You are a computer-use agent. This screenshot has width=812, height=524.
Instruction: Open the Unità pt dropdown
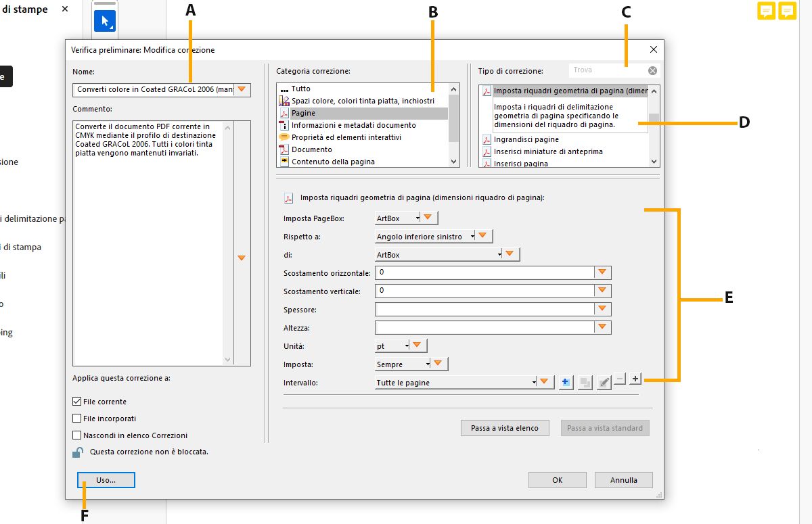click(x=392, y=346)
